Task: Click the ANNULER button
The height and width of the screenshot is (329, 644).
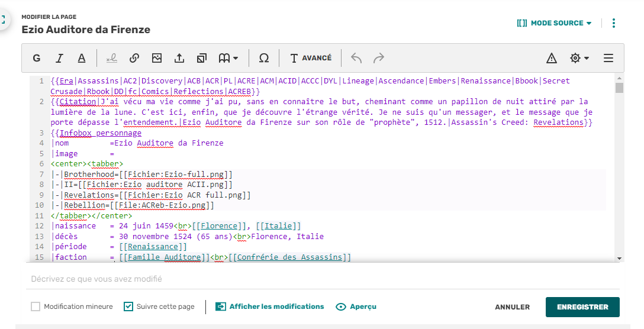Action: tap(512, 307)
